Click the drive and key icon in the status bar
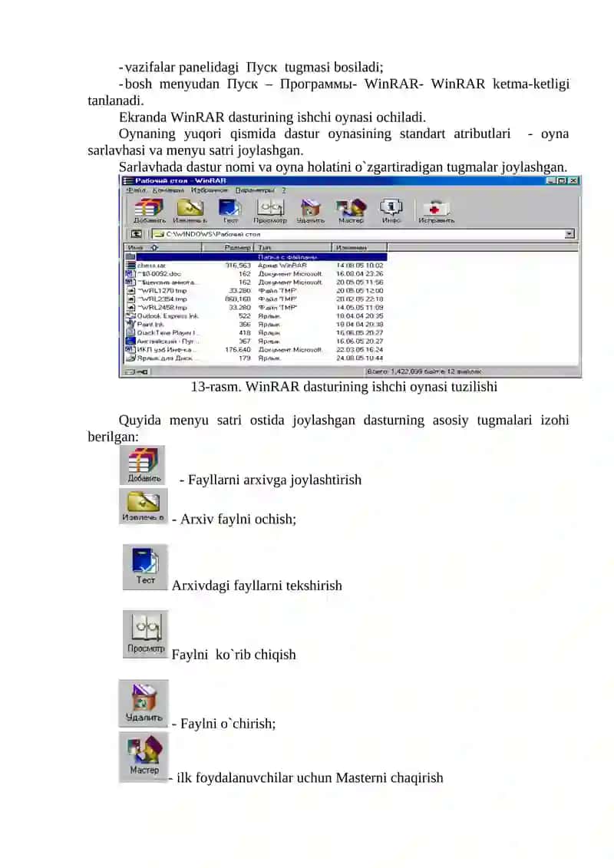 [136, 372]
